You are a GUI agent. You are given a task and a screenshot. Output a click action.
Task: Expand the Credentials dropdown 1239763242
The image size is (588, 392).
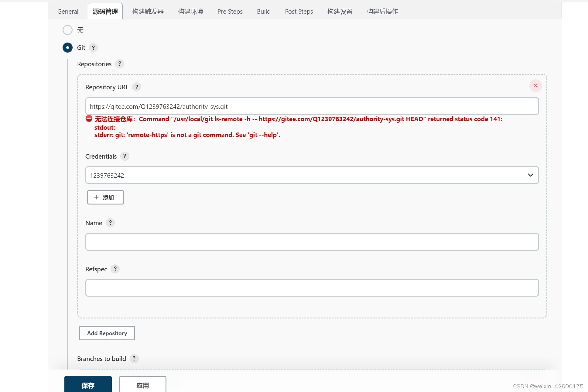pyautogui.click(x=304, y=175)
